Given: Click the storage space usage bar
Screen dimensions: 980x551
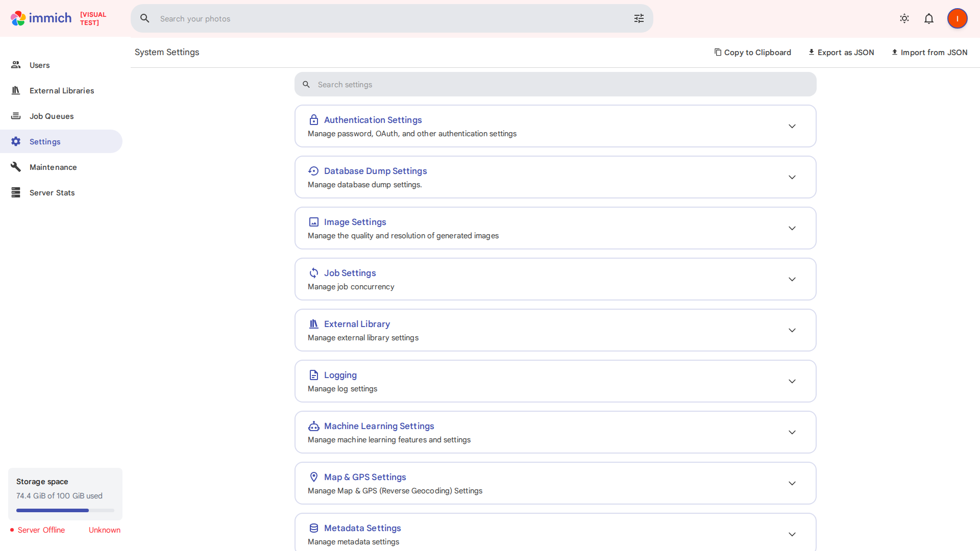Looking at the screenshot, I should [65, 510].
